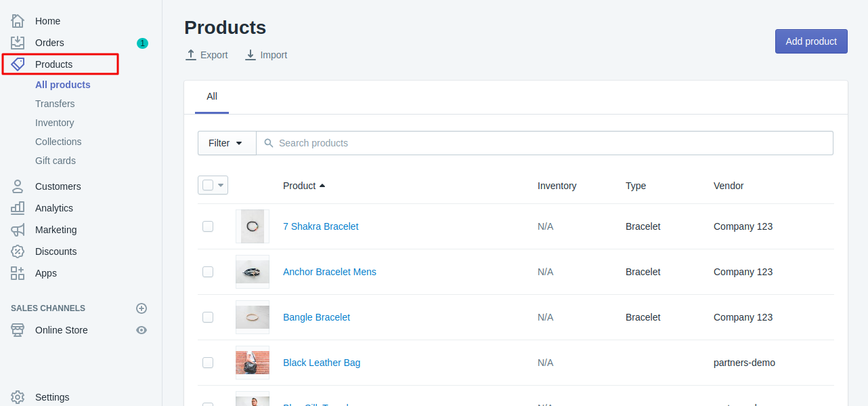Click the Marketing megaphone icon

tap(18, 230)
